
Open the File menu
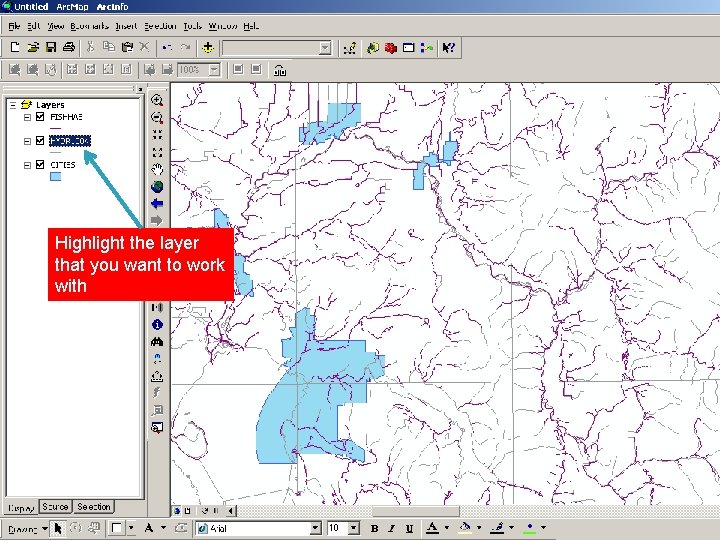click(14, 26)
